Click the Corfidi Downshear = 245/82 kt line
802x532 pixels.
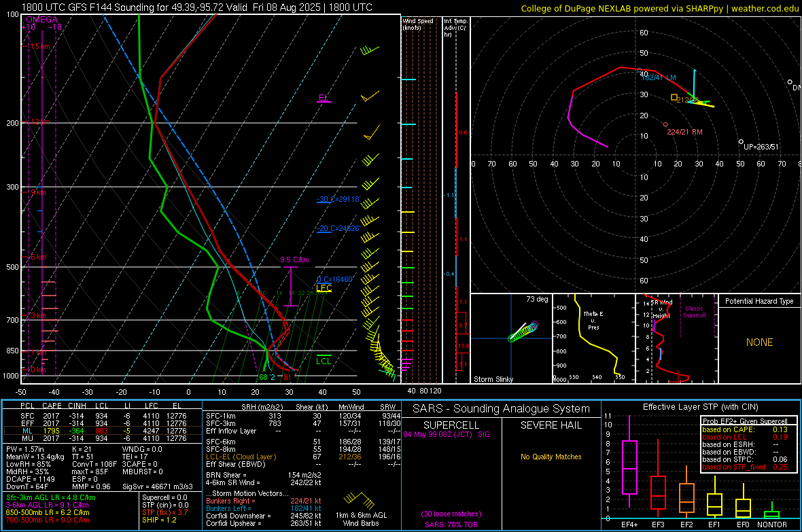pyautogui.click(x=264, y=516)
